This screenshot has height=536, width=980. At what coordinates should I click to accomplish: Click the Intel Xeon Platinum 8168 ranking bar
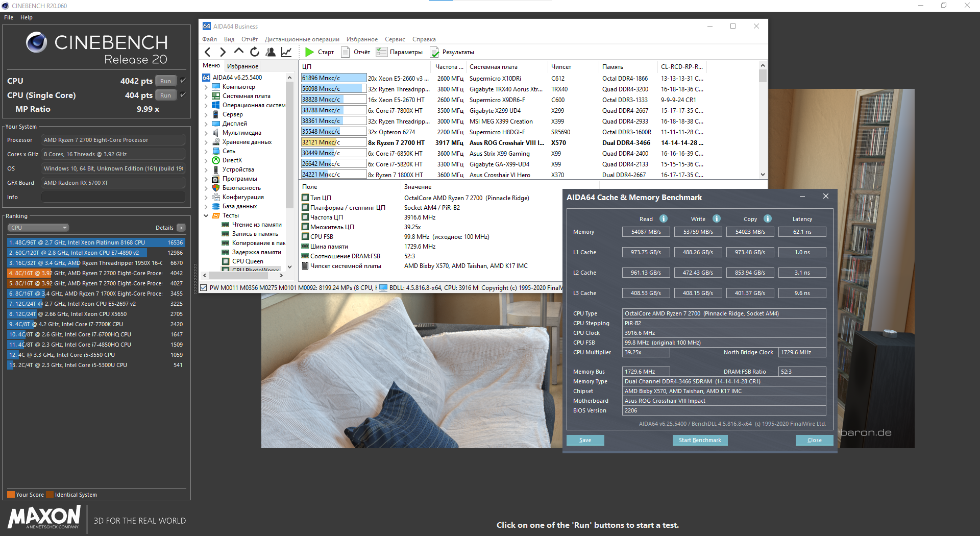tap(96, 242)
